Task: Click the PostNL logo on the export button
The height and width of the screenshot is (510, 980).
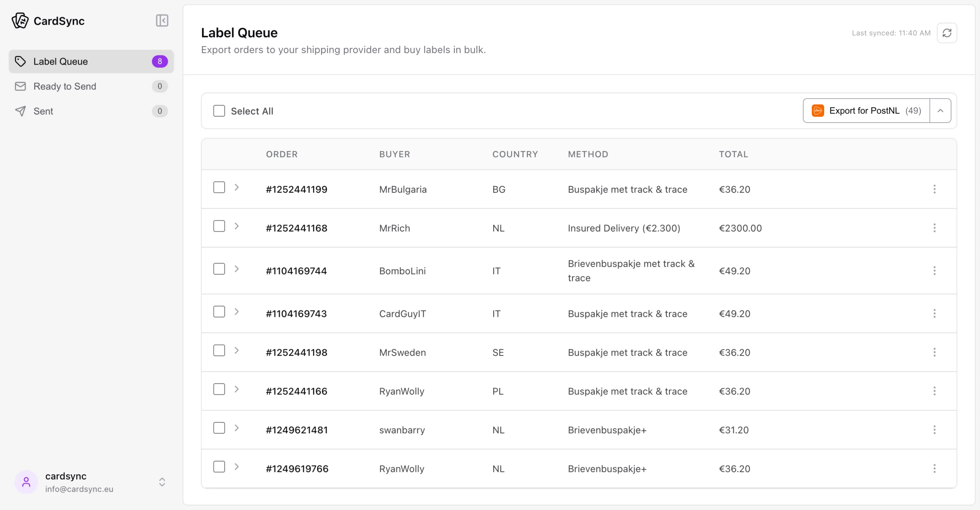Action: point(818,110)
